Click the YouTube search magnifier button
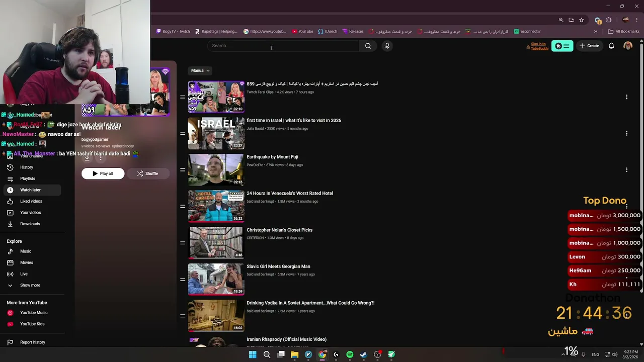This screenshot has width=644, height=362. (368, 46)
